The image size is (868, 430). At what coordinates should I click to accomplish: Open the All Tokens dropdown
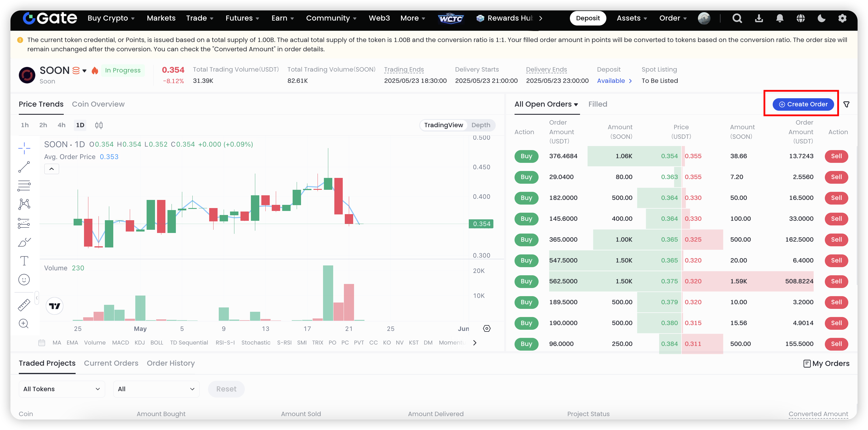point(62,389)
